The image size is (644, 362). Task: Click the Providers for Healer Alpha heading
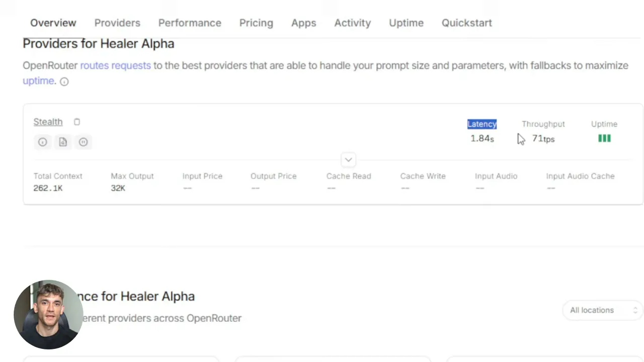[99, 43]
